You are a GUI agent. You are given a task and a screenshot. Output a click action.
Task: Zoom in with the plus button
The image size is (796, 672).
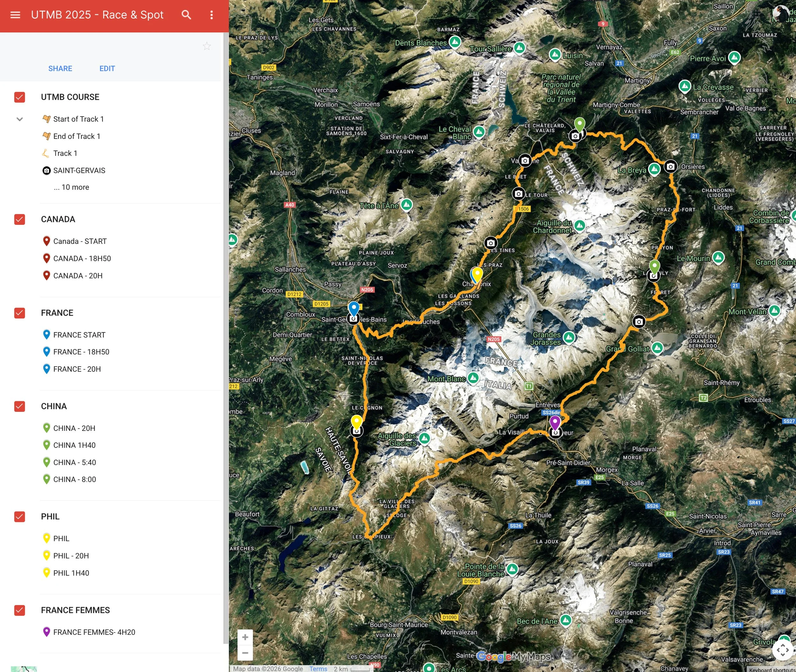[245, 637]
